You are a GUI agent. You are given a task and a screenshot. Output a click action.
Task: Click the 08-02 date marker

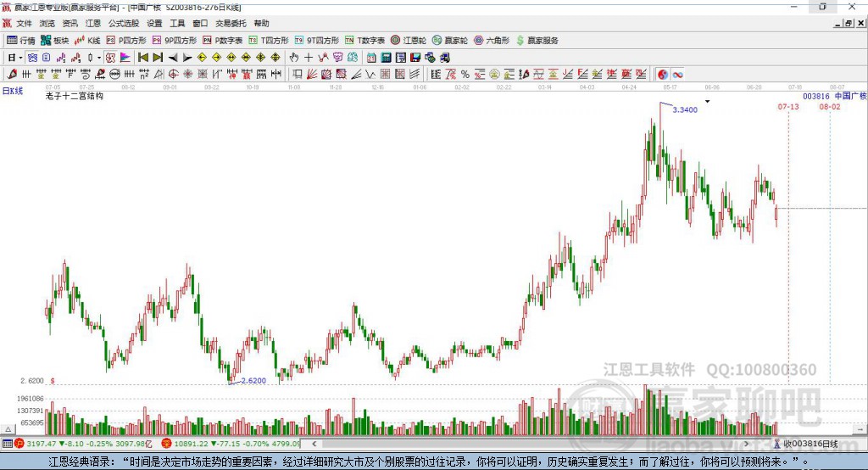coord(829,107)
